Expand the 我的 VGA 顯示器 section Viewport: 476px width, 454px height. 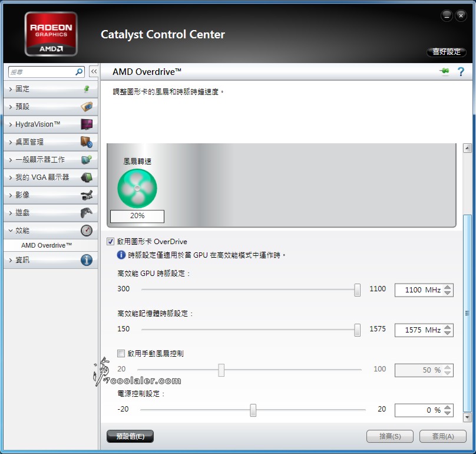click(51, 177)
